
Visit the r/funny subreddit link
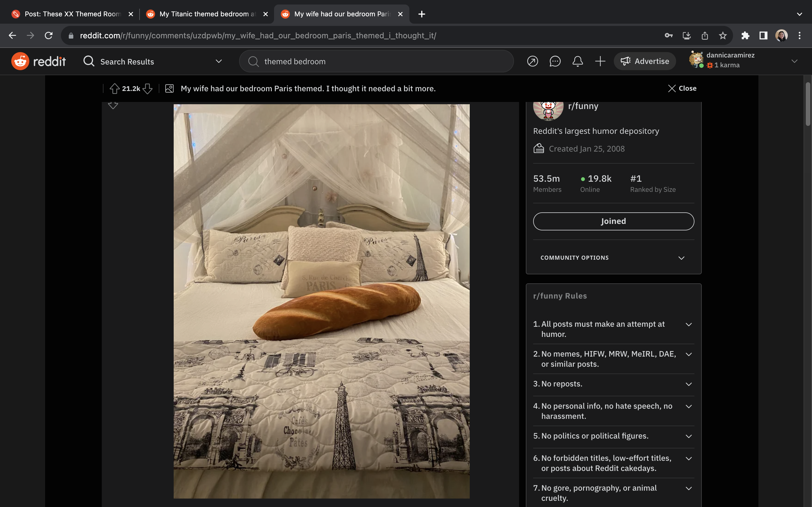(x=583, y=106)
